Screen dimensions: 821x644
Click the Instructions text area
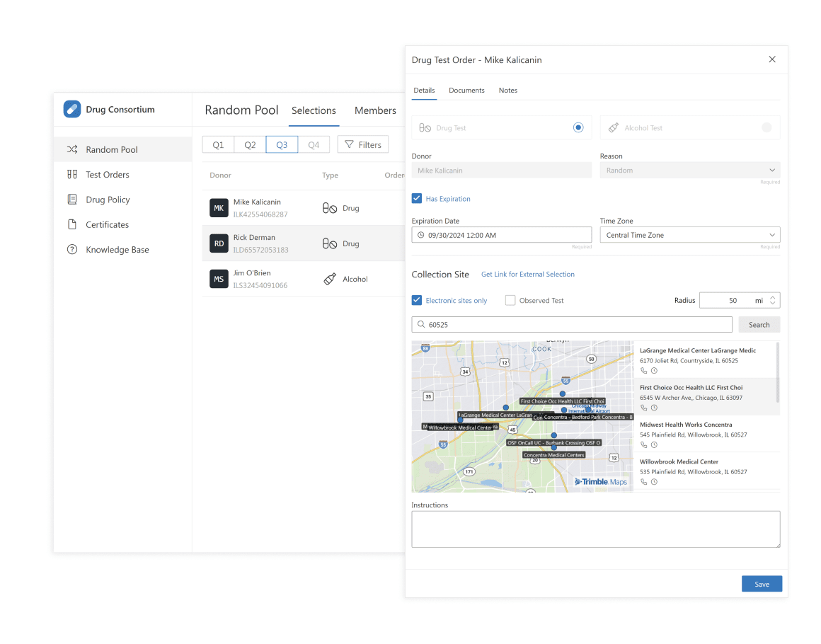[595, 529]
